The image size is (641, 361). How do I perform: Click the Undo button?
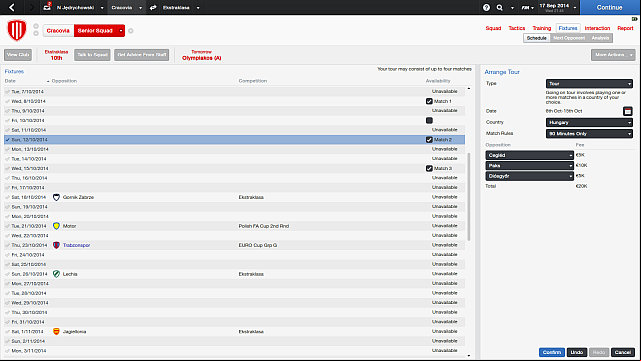577,352
